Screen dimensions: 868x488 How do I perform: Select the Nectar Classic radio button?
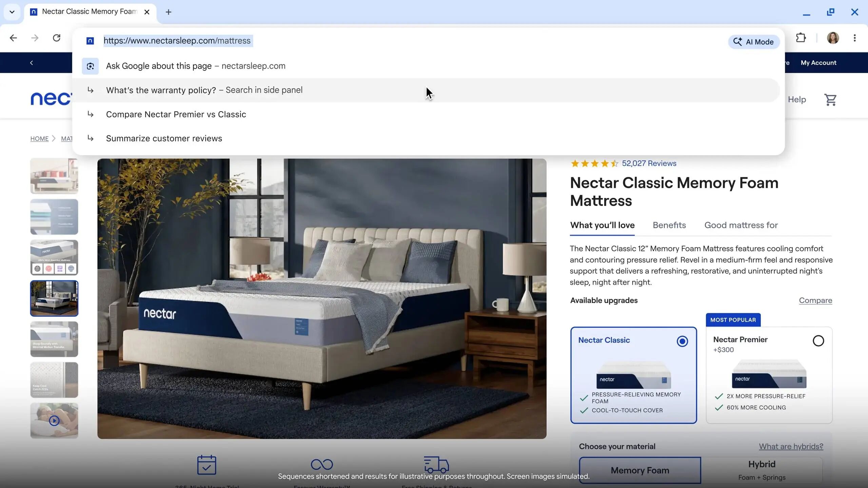pyautogui.click(x=682, y=341)
